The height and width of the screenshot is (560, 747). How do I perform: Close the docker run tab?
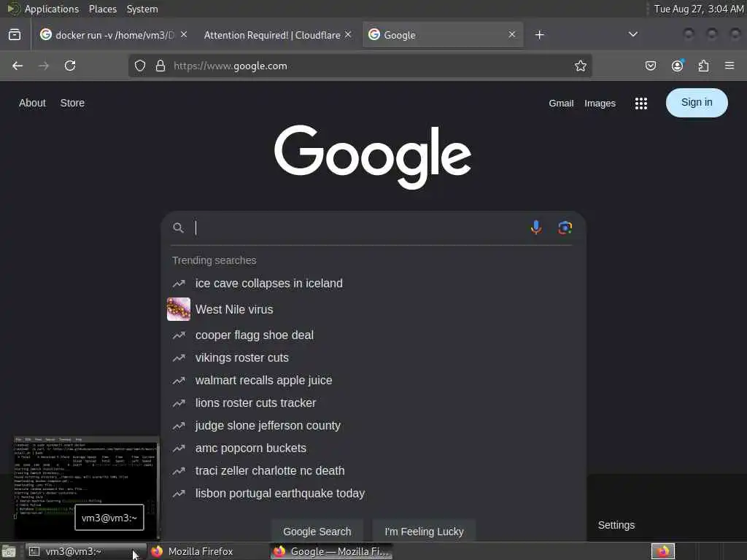pos(184,35)
